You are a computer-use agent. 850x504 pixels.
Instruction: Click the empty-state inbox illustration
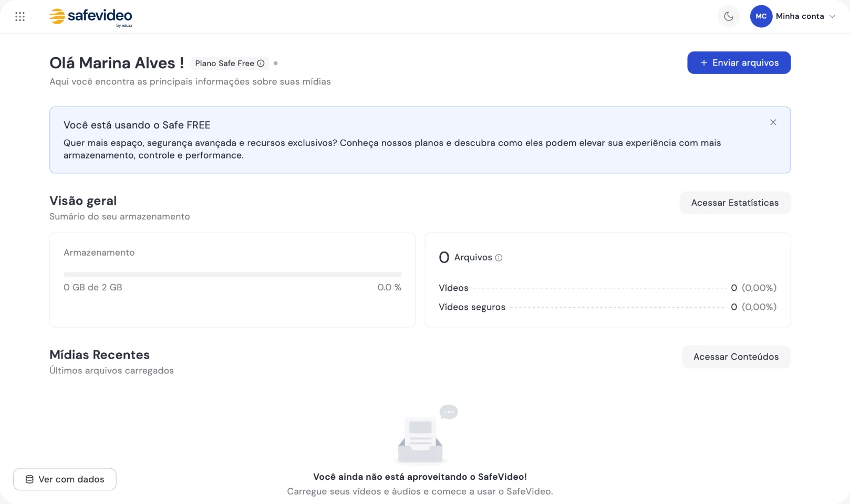(x=426, y=435)
